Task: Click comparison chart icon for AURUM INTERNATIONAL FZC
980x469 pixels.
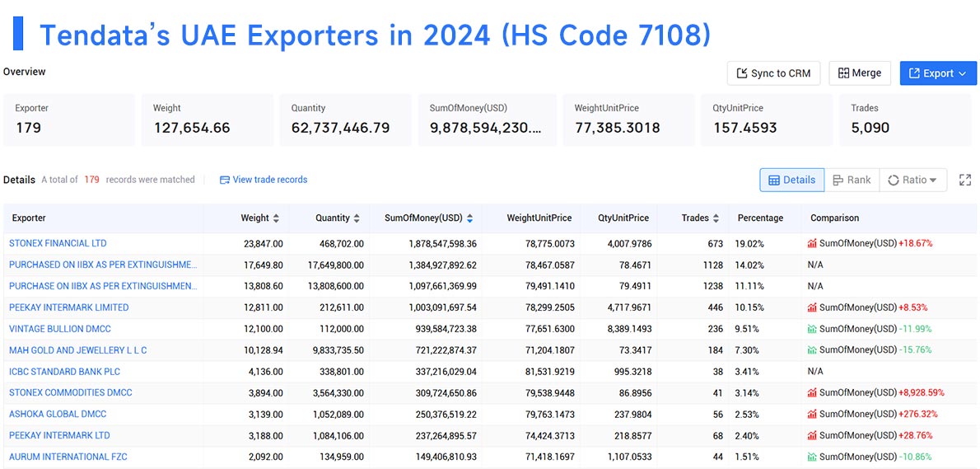Action: click(813, 457)
